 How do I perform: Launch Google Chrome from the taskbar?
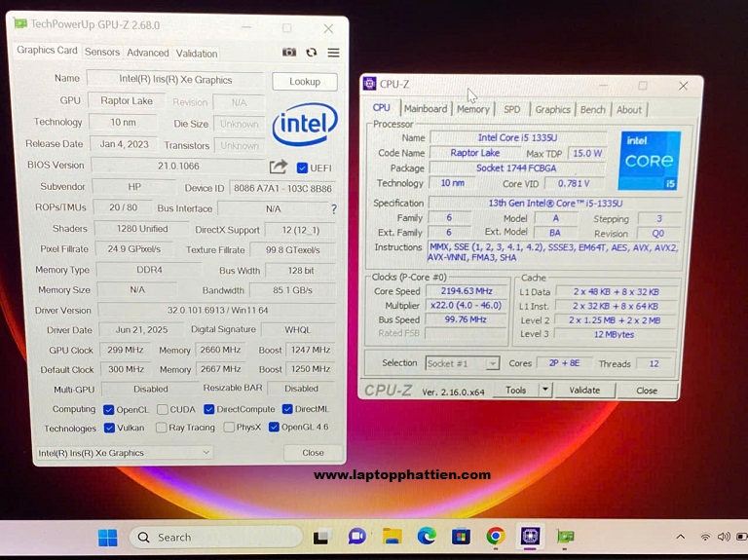[496, 537]
